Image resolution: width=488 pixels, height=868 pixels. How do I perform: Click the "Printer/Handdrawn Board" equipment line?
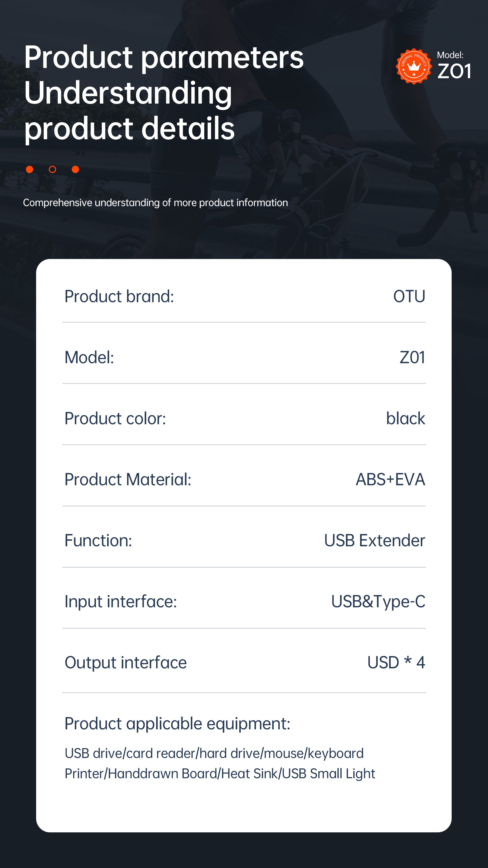click(220, 774)
